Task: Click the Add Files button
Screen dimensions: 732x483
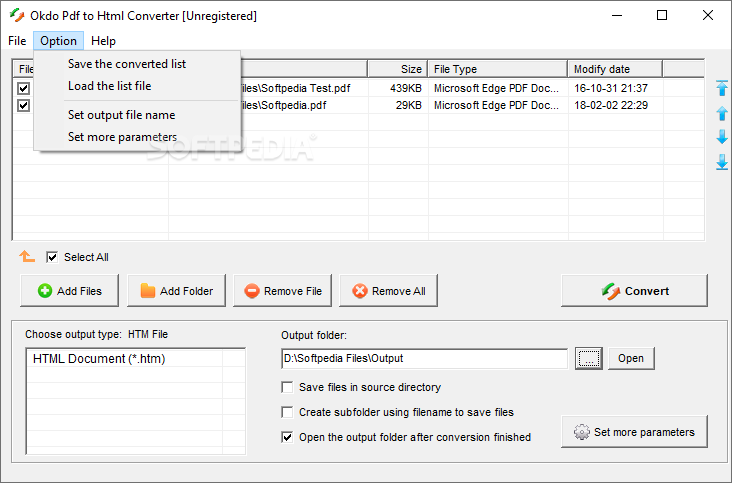Action: 70,291
